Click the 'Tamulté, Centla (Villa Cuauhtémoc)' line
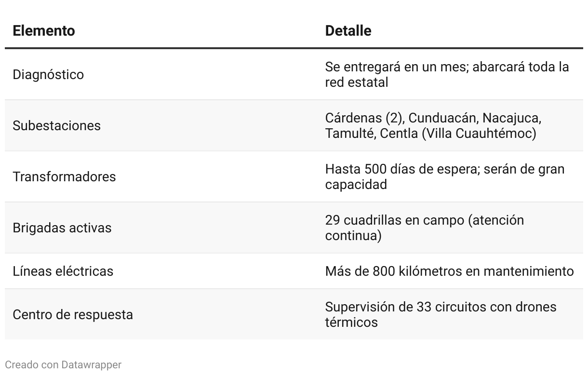The image size is (588, 376). coord(430,134)
